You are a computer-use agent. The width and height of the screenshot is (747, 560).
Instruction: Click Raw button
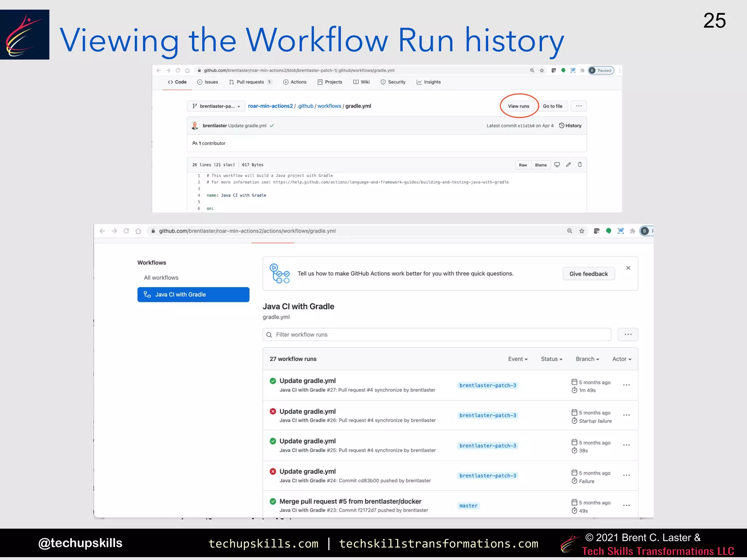pyautogui.click(x=523, y=165)
